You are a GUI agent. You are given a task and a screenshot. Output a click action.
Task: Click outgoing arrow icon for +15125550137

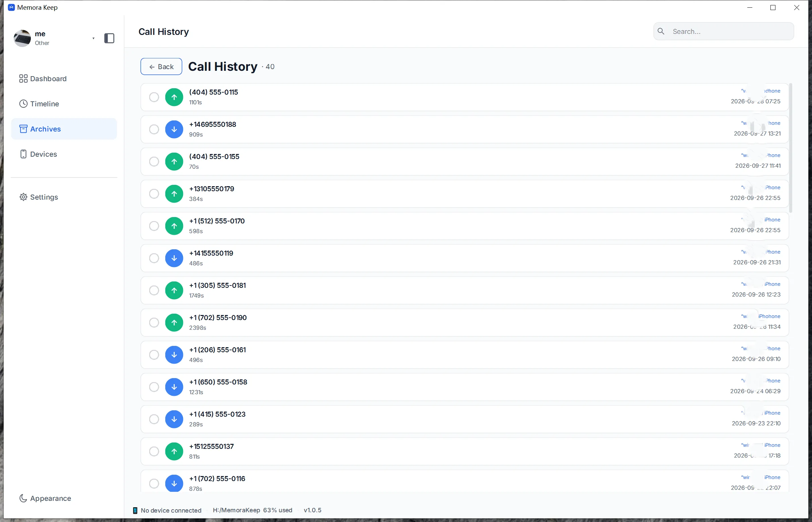174,451
